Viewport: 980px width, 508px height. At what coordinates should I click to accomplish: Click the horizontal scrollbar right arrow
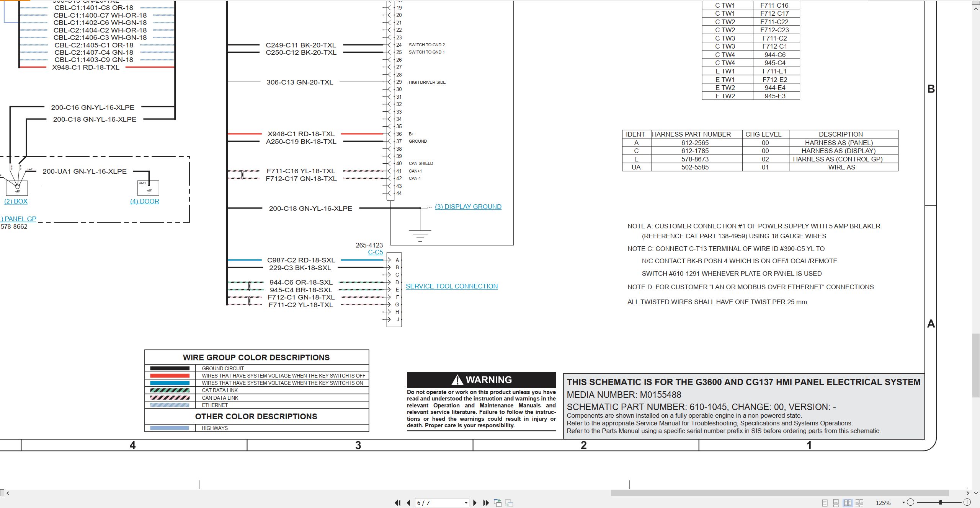tap(967, 493)
